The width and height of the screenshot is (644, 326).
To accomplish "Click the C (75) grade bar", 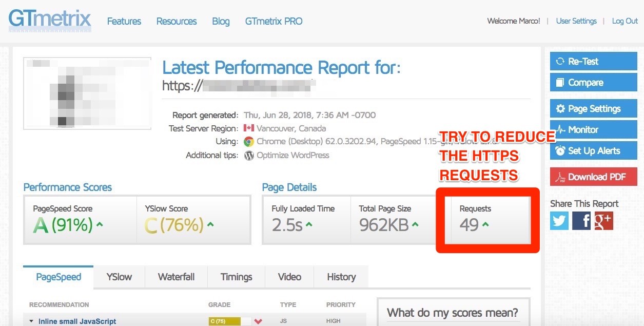I will tap(230, 321).
